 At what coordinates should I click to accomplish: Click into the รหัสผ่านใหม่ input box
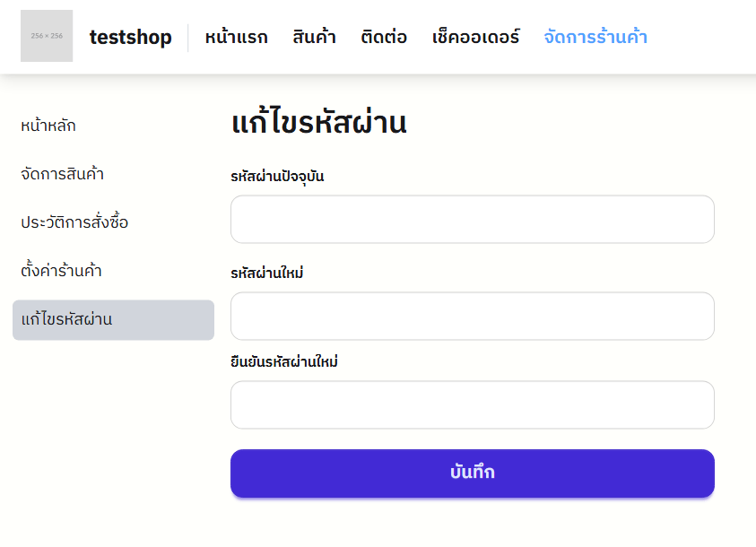pos(472,316)
